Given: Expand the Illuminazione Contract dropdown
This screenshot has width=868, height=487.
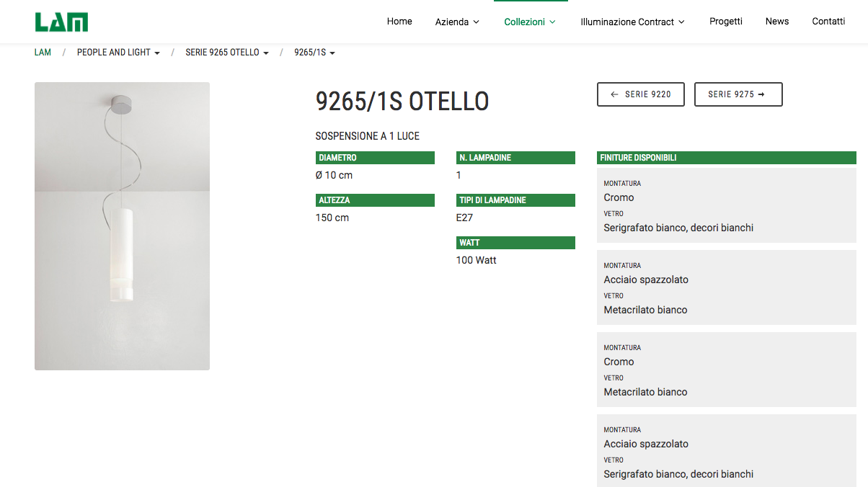Looking at the screenshot, I should click(x=632, y=22).
